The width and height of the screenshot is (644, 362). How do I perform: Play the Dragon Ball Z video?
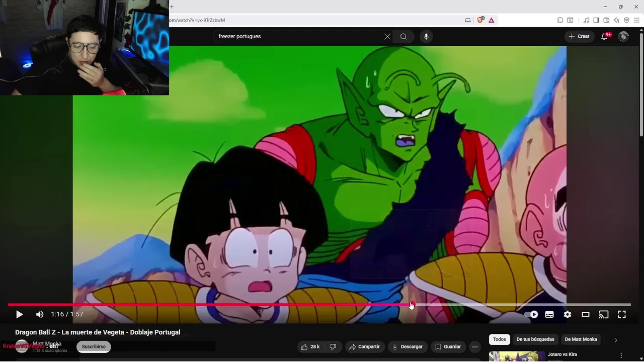(x=19, y=315)
